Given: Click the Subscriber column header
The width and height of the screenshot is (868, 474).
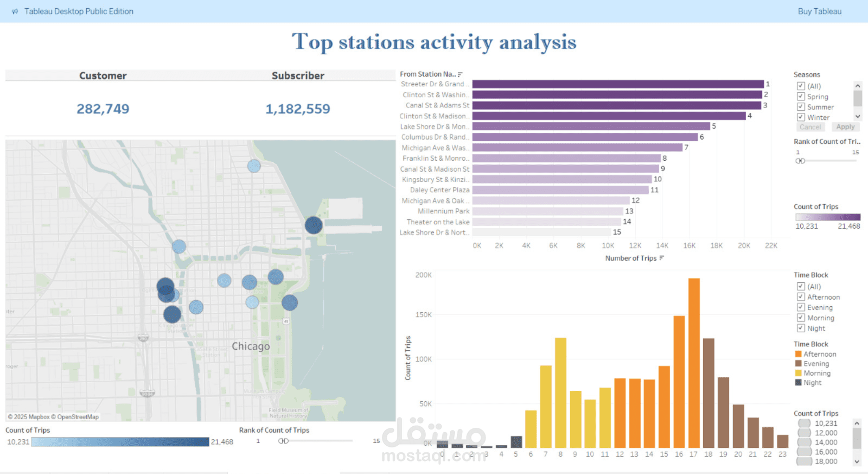Looking at the screenshot, I should pos(298,75).
